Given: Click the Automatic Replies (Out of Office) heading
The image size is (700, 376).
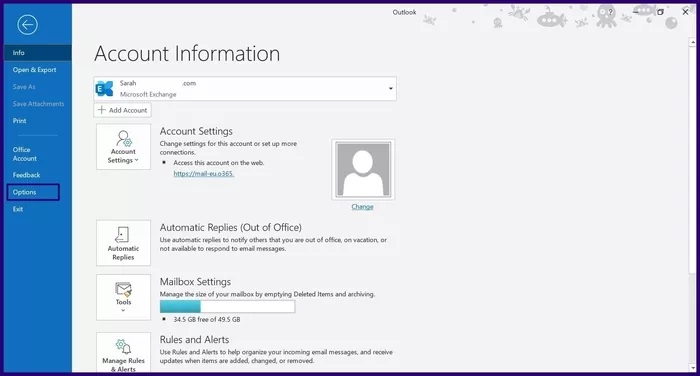Looking at the screenshot, I should click(230, 227).
